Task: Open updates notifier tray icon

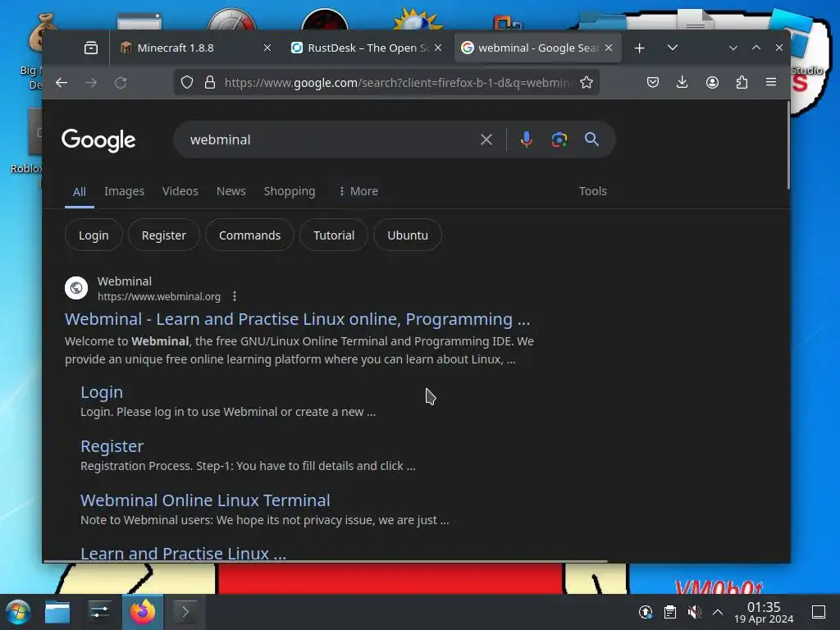Action: point(646,612)
